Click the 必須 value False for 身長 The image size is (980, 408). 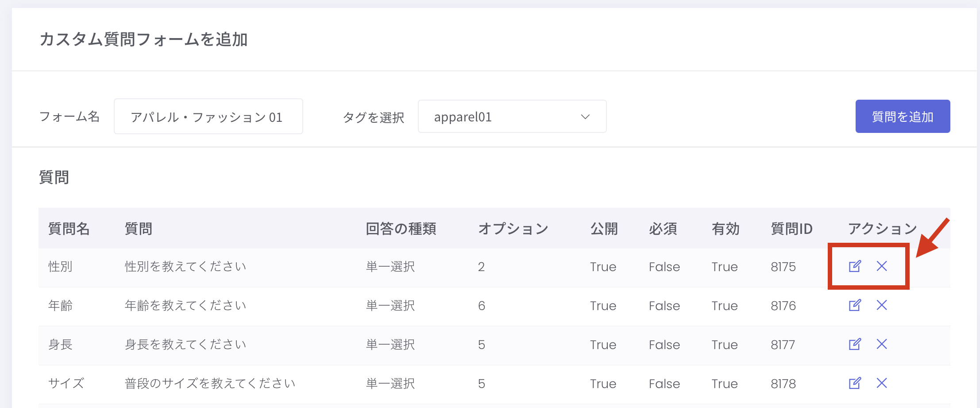(664, 345)
